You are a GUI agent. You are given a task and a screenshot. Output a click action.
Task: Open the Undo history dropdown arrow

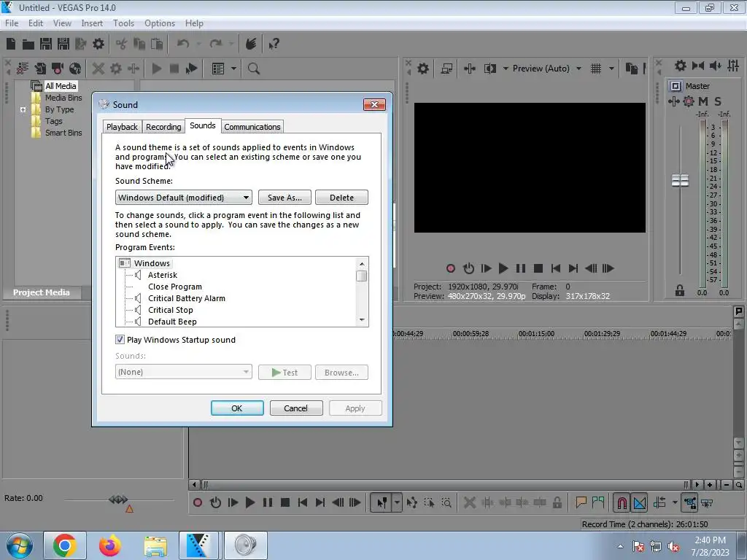click(x=198, y=44)
